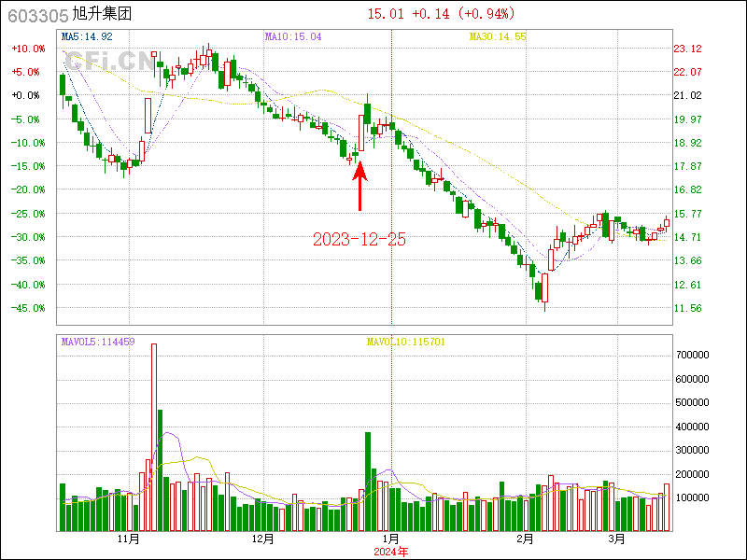Click the 2024年 year label

[x=390, y=552]
